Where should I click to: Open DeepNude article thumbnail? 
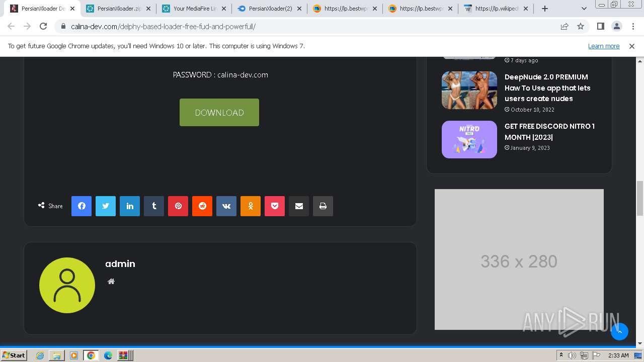point(469,90)
